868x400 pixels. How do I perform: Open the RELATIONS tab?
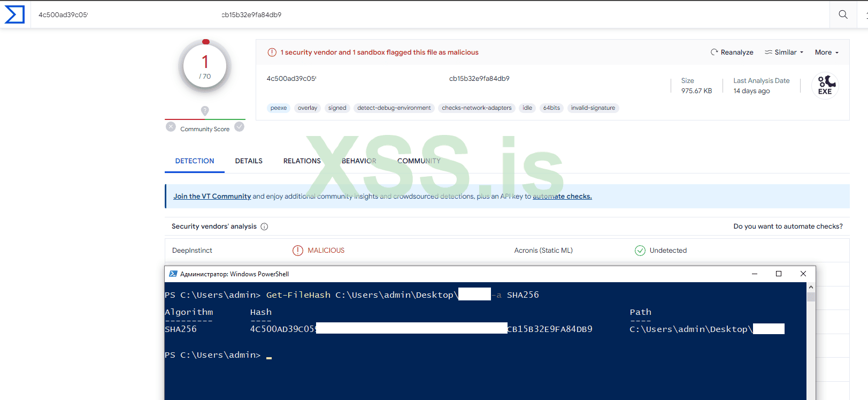(302, 161)
